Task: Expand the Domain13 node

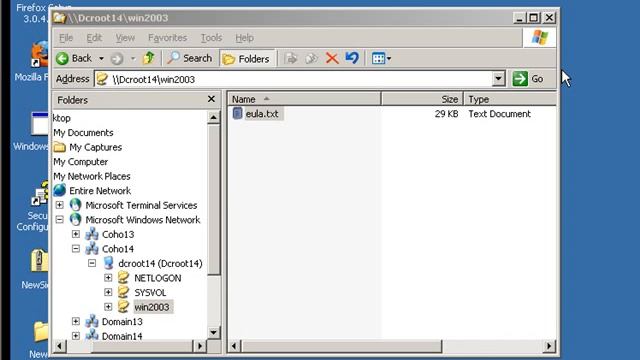Action: click(x=76, y=321)
